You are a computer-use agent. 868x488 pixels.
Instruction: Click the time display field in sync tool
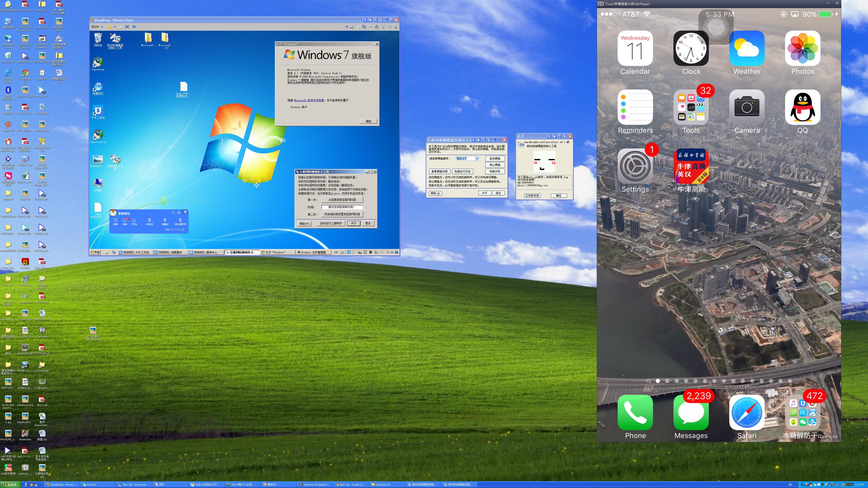(x=342, y=207)
